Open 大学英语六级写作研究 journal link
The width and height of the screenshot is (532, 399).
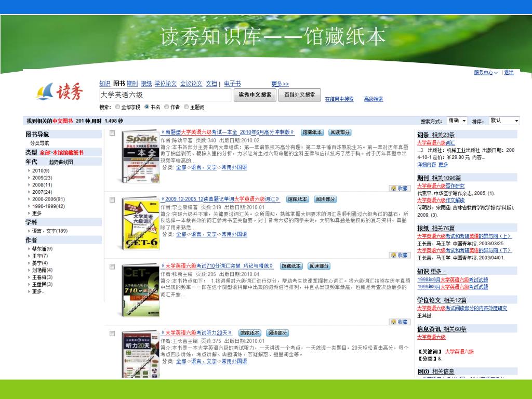pyautogui.click(x=441, y=186)
